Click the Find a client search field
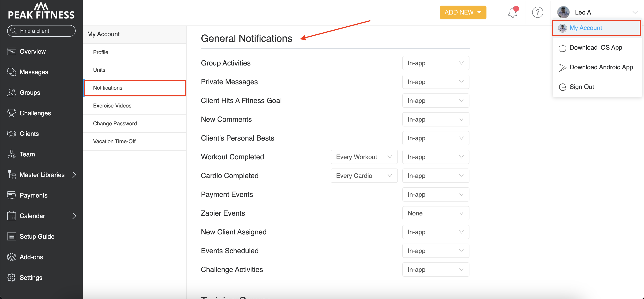 pos(41,31)
